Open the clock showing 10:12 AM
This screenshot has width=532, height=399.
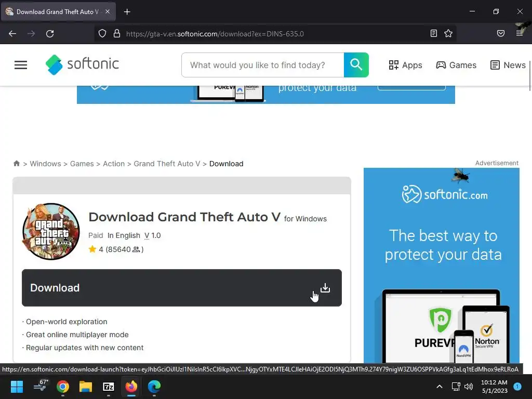[x=495, y=387]
